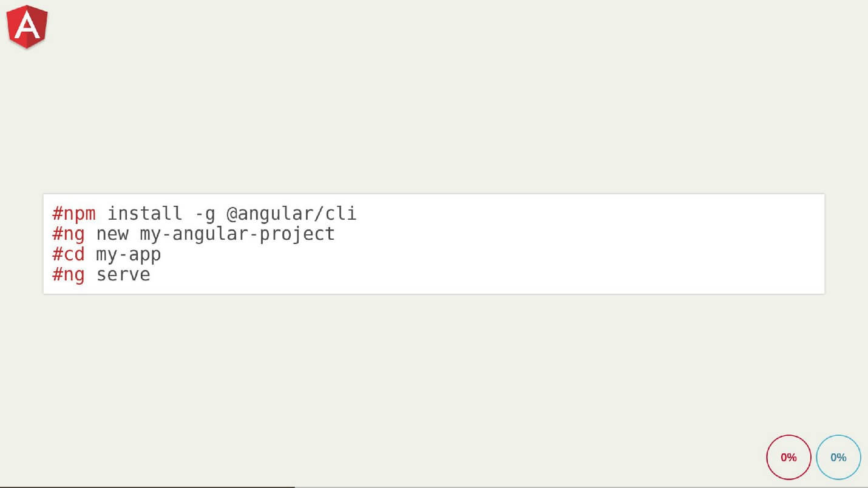This screenshot has width=868, height=488.
Task: Click the @angular/cli package name
Action: (291, 214)
